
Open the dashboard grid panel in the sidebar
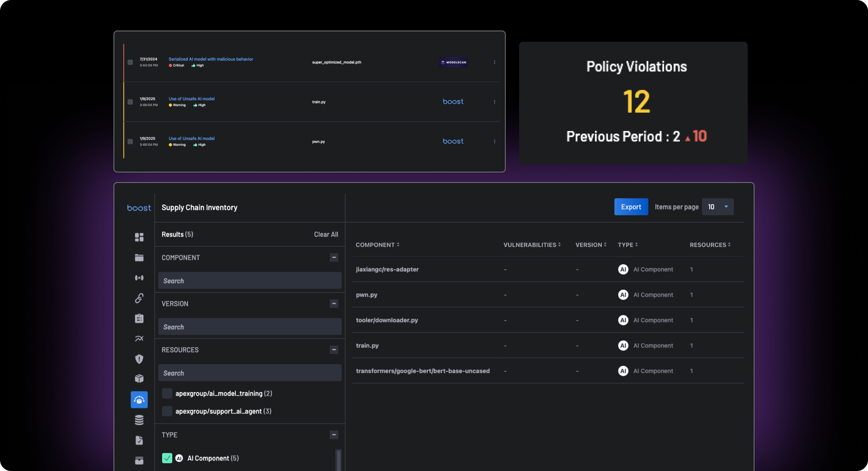click(x=139, y=237)
